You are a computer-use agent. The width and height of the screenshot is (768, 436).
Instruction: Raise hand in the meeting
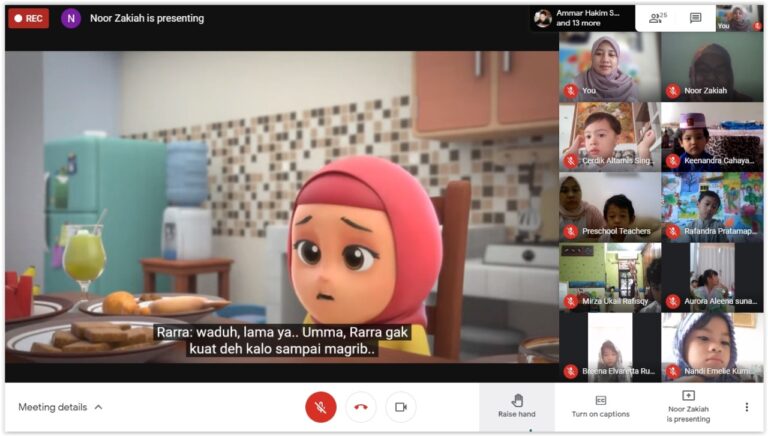[x=516, y=406]
